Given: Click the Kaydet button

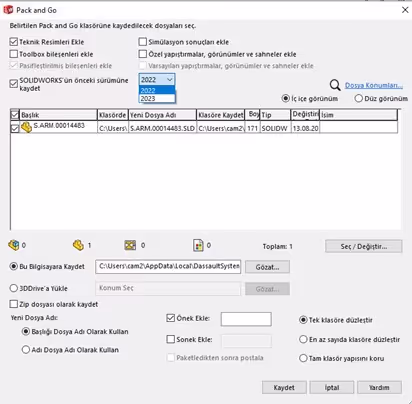Looking at the screenshot, I should pyautogui.click(x=284, y=388).
